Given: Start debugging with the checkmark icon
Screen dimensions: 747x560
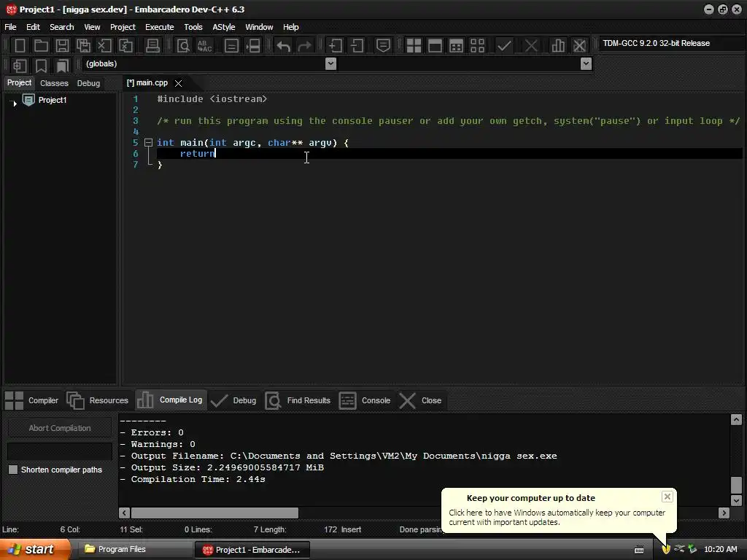Looking at the screenshot, I should 504,46.
